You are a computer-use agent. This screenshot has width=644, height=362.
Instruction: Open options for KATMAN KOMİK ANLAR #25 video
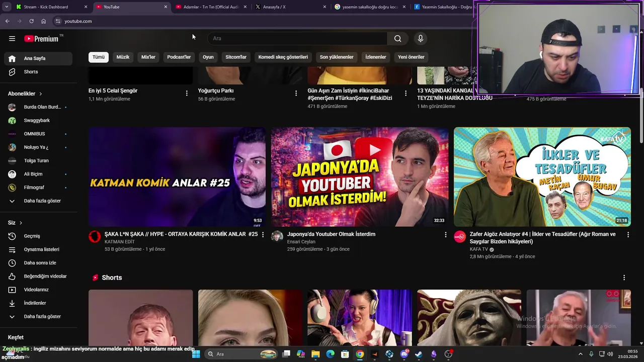pyautogui.click(x=263, y=235)
